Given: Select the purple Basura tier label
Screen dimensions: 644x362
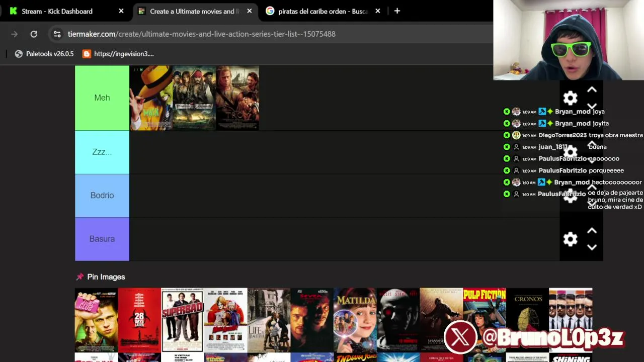Looking at the screenshot, I should pos(102,239).
